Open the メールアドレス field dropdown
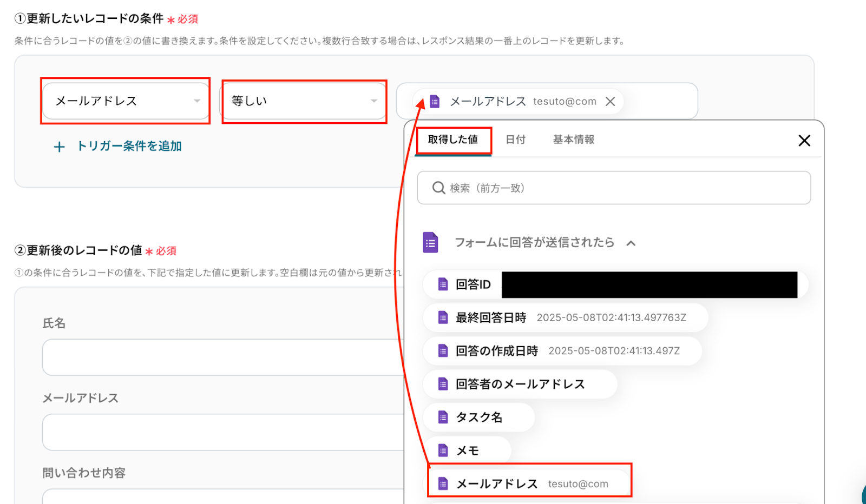The height and width of the screenshot is (504, 866). [126, 101]
